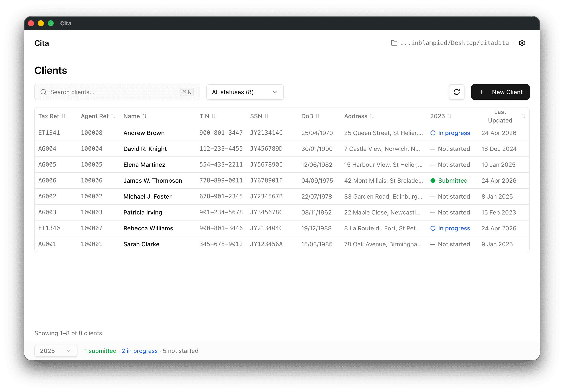Open the All statuses (8) dropdown
Viewport: 564px width, 392px height.
pos(245,92)
